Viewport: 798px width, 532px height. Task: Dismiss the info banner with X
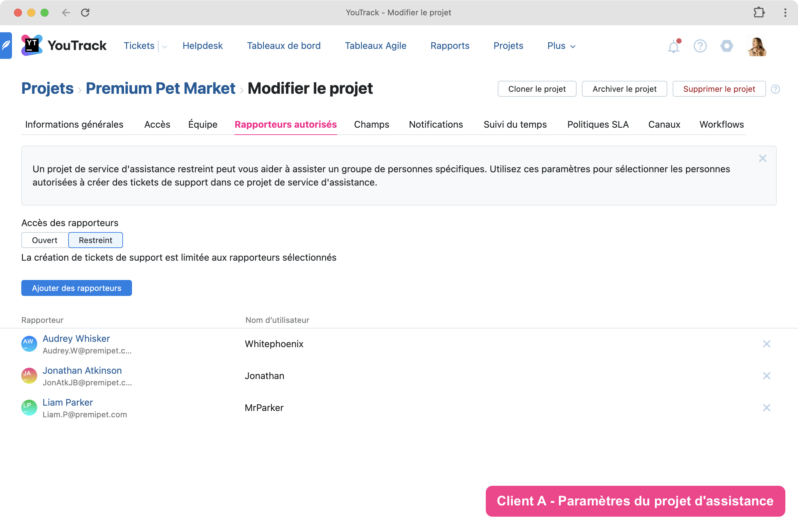tap(762, 159)
